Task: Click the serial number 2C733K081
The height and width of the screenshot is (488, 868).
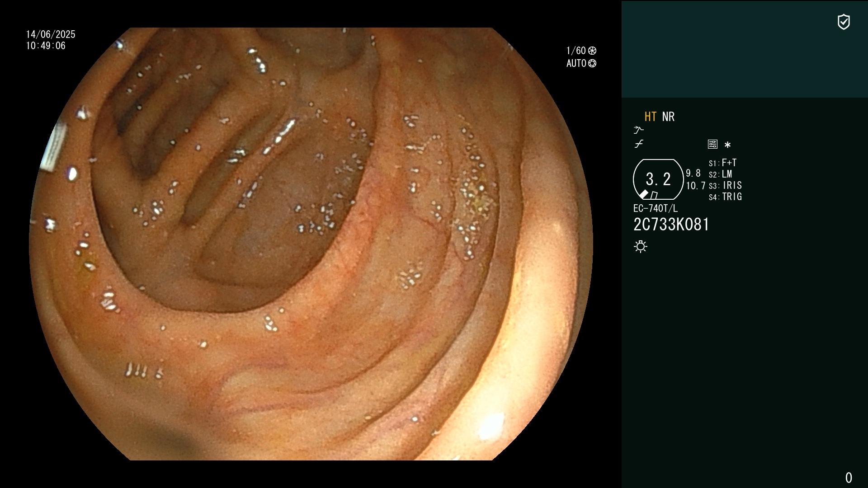Action: coord(671,225)
